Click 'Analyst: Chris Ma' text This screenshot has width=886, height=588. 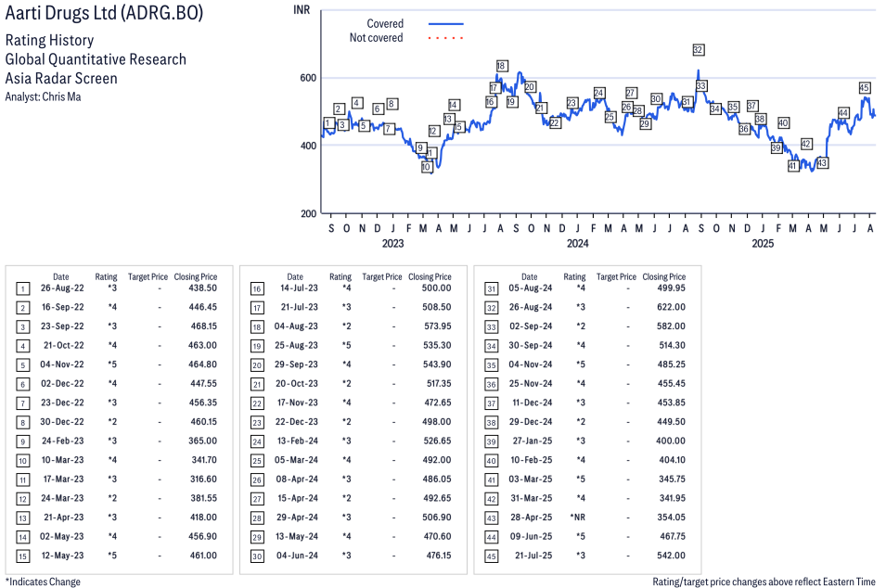pos(43,96)
